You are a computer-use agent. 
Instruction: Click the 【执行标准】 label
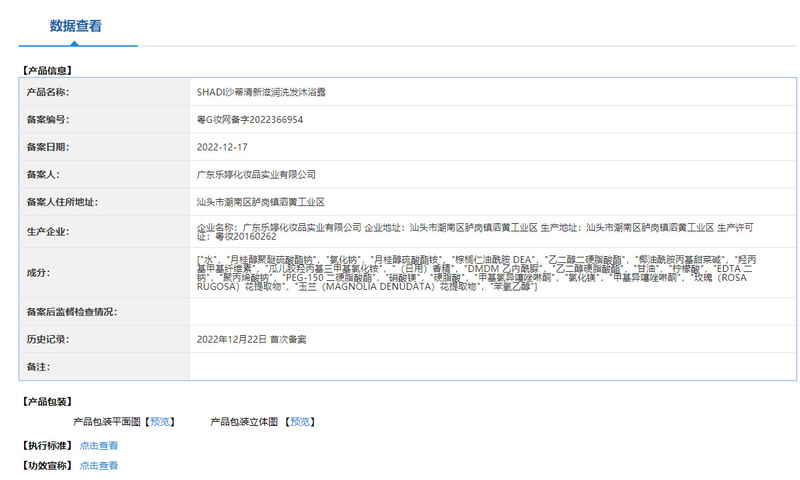click(47, 446)
